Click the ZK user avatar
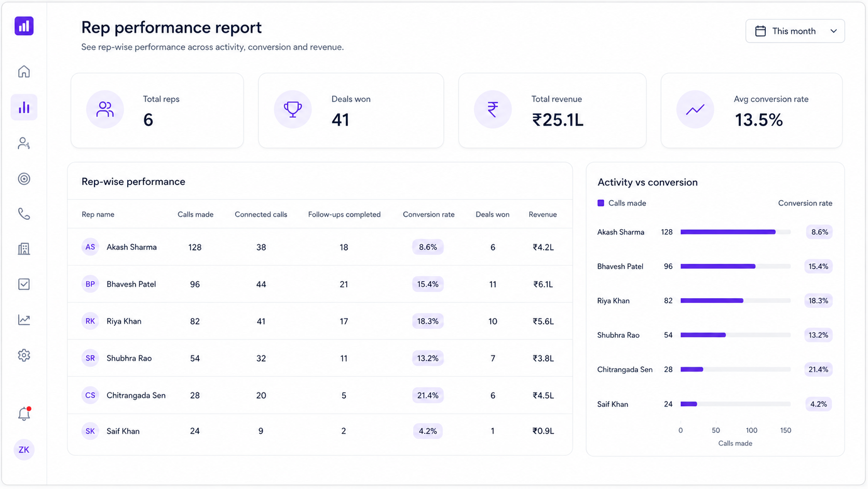The height and width of the screenshot is (489, 868). tap(24, 450)
